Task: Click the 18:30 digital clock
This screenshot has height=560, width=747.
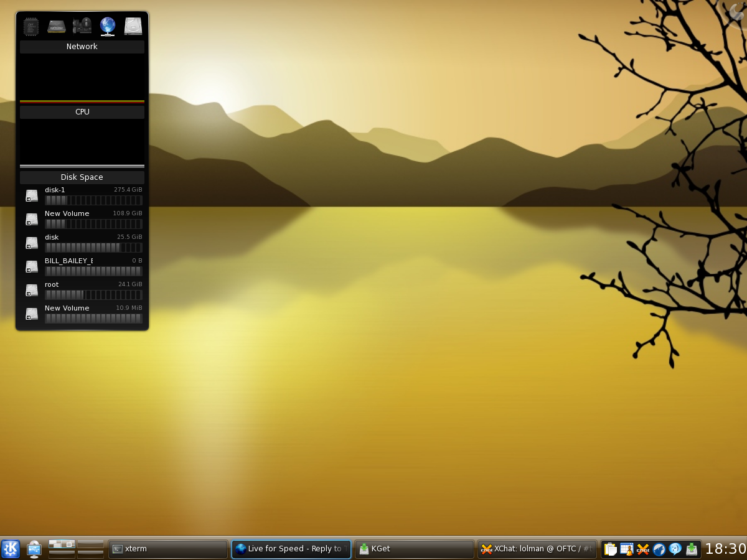Action: [725, 549]
